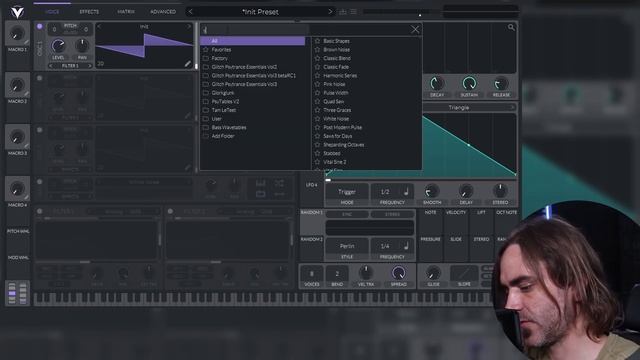Switch to the EFFECTS tab
The width and height of the screenshot is (640, 360).
point(89,12)
